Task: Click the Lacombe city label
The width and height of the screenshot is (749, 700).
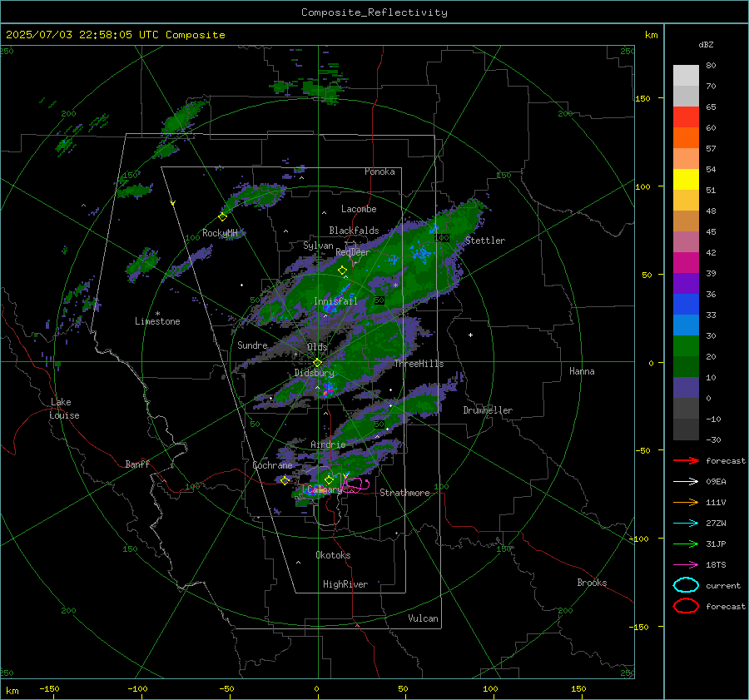Action: pos(359,209)
